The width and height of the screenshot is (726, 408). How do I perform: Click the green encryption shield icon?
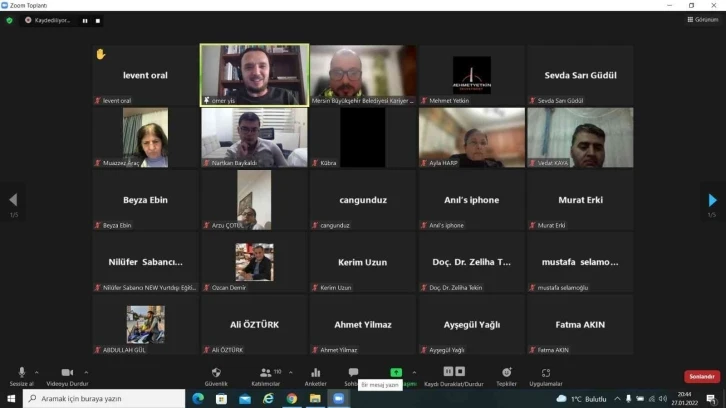10,20
